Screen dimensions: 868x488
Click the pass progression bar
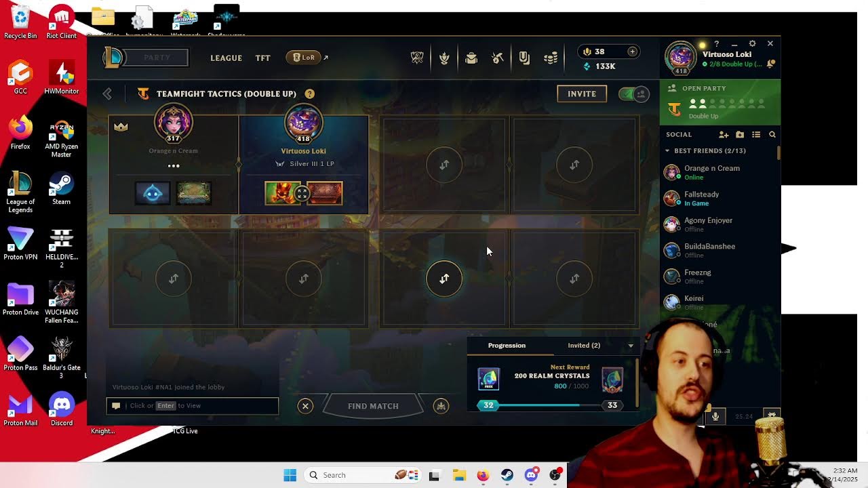click(551, 405)
